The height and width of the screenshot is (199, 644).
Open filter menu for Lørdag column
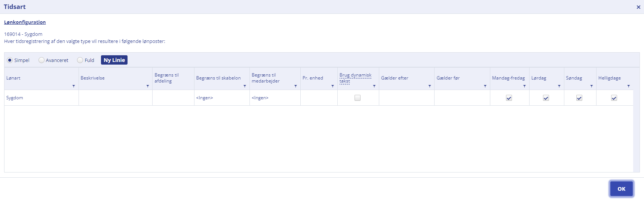click(x=559, y=86)
